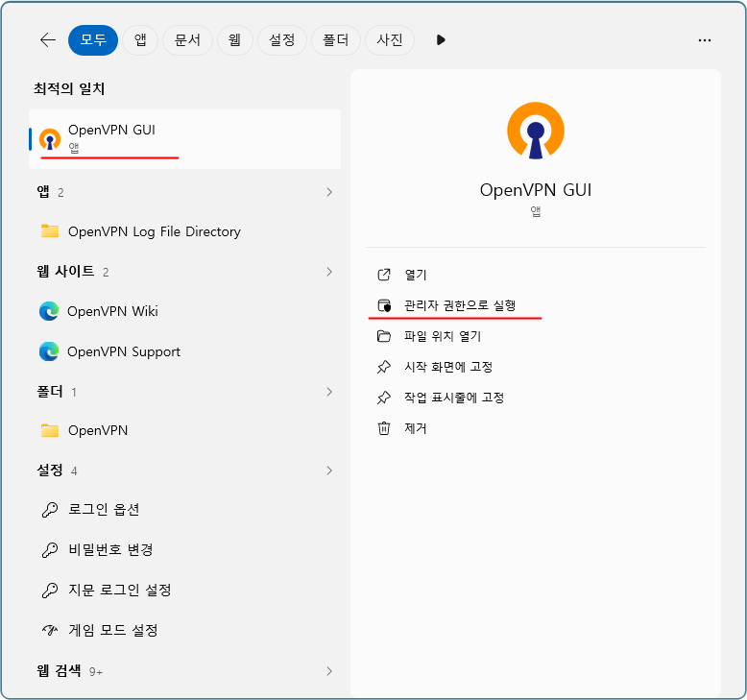The height and width of the screenshot is (700, 747).
Task: Open the 폴더 section heading
Action: pos(50,392)
